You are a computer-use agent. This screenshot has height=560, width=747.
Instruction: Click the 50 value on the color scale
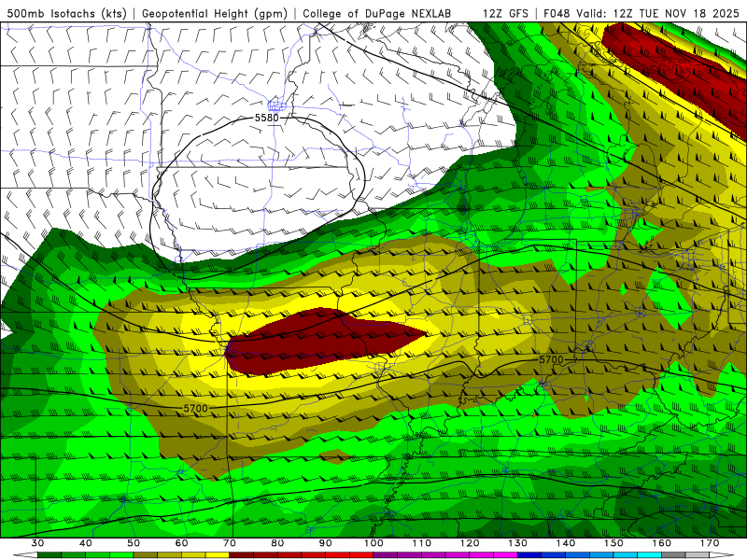[134, 543]
